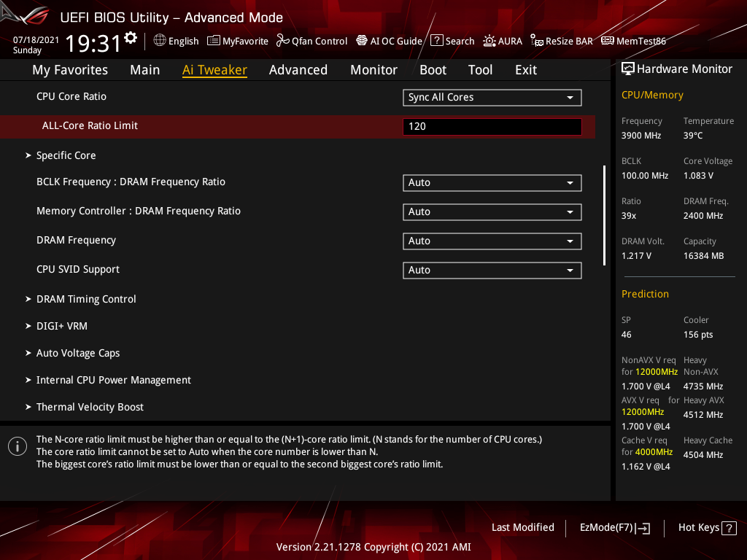Launch MemTest86 from the toolbar
The image size is (747, 560).
(633, 41)
